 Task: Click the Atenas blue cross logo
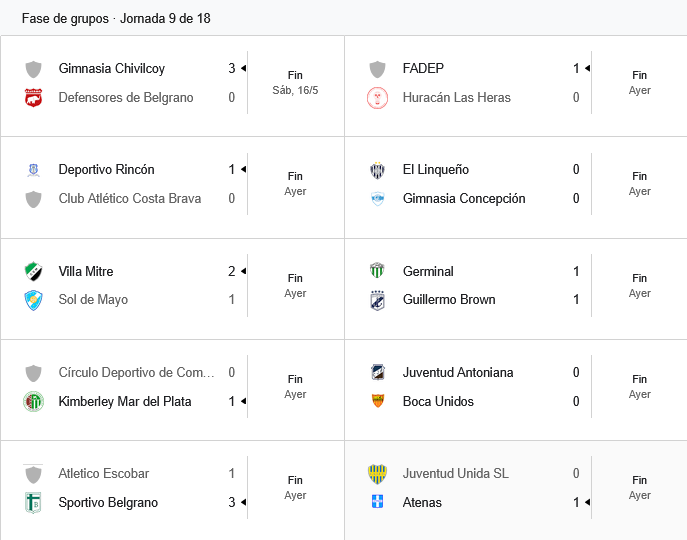point(377,501)
